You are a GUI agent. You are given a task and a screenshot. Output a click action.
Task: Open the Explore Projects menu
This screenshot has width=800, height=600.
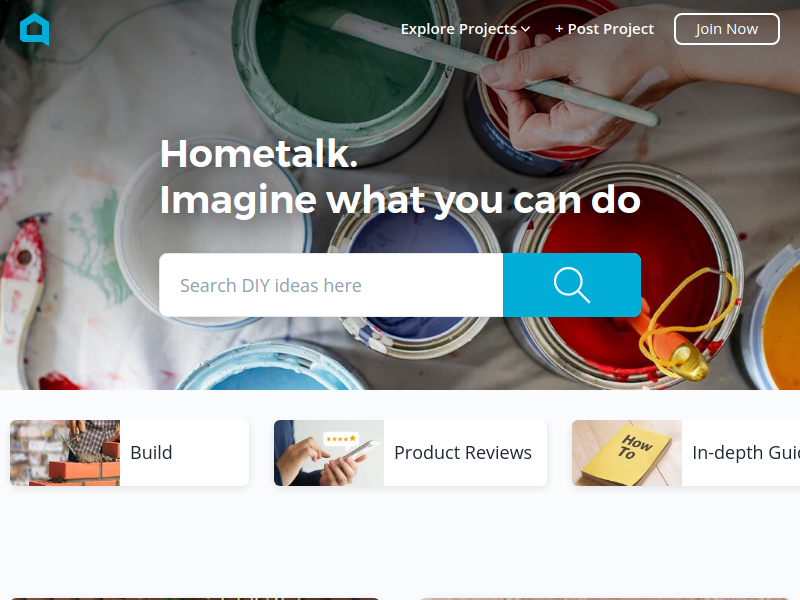pos(465,29)
